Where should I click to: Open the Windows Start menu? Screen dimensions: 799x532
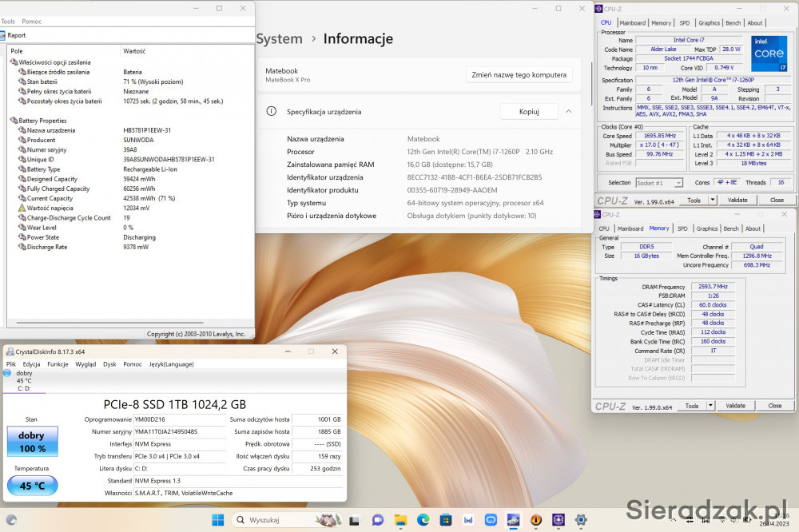(x=217, y=520)
